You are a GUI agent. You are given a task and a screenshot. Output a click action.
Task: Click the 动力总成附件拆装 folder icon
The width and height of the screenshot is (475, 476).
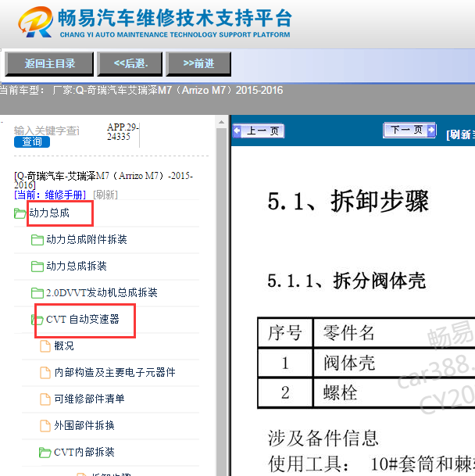pos(37,240)
